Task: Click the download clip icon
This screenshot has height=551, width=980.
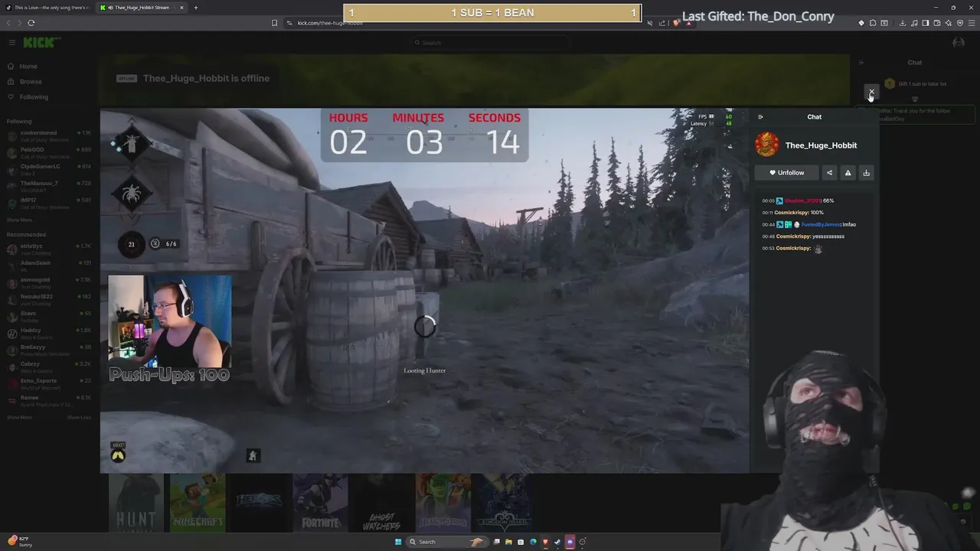Action: pyautogui.click(x=866, y=173)
